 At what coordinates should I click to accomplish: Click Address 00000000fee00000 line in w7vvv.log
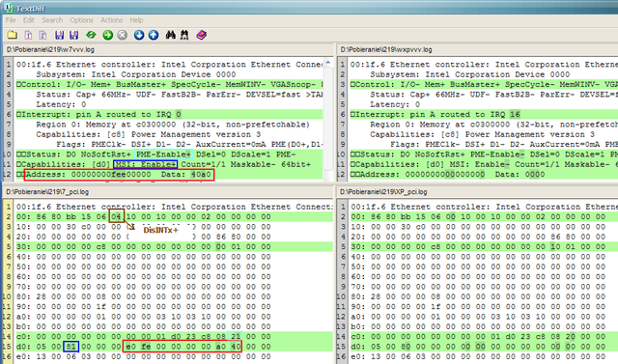point(119,175)
